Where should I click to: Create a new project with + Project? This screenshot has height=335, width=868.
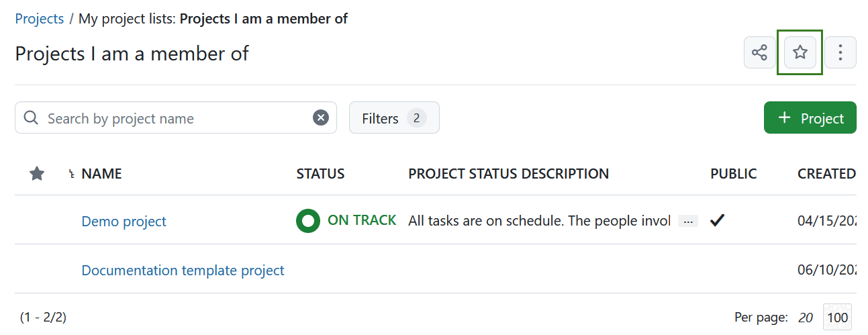pyautogui.click(x=810, y=118)
